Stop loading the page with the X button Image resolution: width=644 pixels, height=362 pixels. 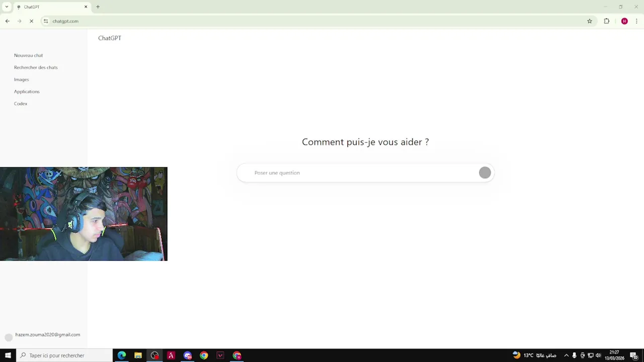(31, 21)
